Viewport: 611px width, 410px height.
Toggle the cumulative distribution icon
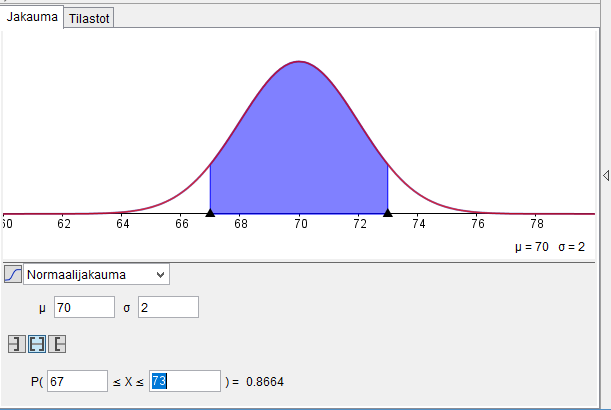[x=12, y=274]
